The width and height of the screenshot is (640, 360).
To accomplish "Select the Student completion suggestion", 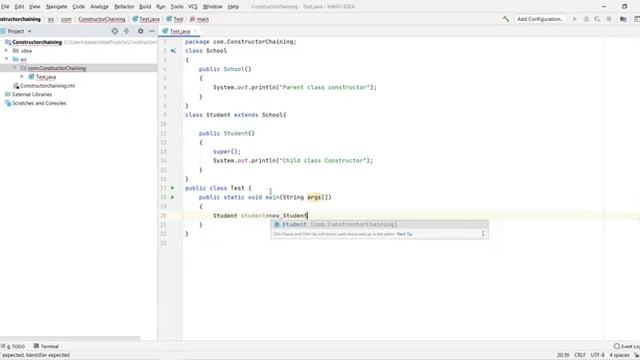I will pos(379,224).
